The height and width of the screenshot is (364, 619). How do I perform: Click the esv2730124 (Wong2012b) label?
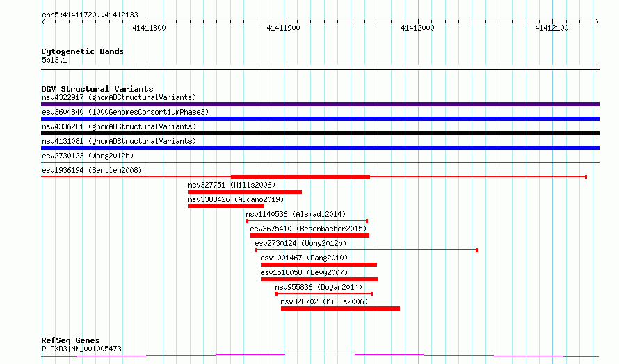coord(300,243)
